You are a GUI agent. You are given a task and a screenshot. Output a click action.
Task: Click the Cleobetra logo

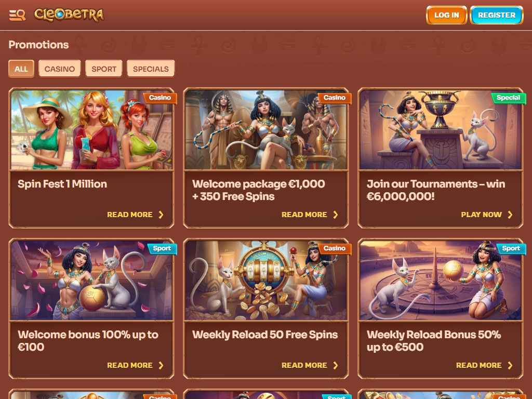[x=69, y=15]
